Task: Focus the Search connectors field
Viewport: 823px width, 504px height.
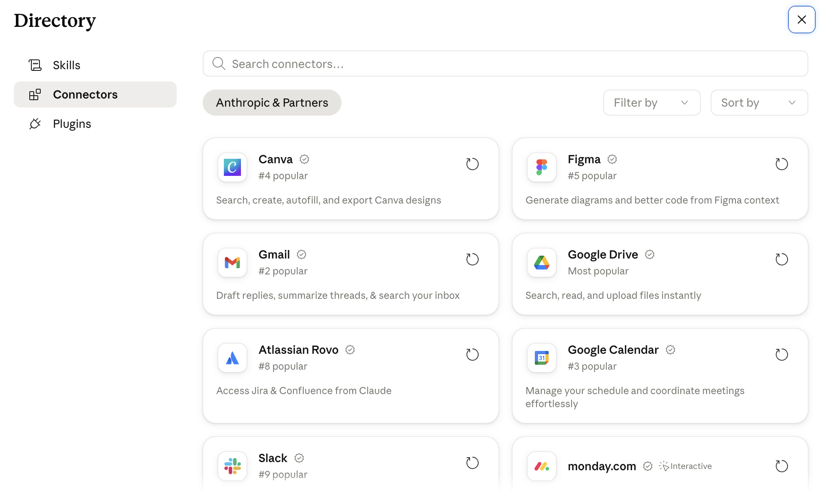Action: click(x=505, y=64)
